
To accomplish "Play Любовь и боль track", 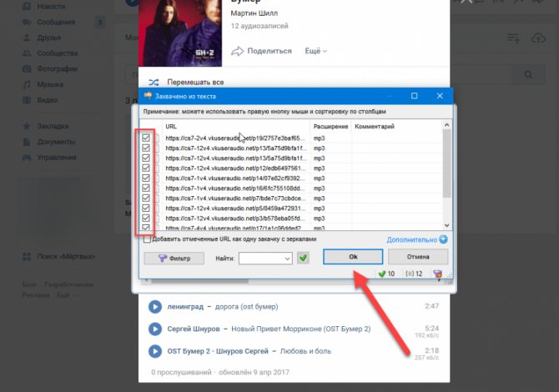I will point(155,351).
